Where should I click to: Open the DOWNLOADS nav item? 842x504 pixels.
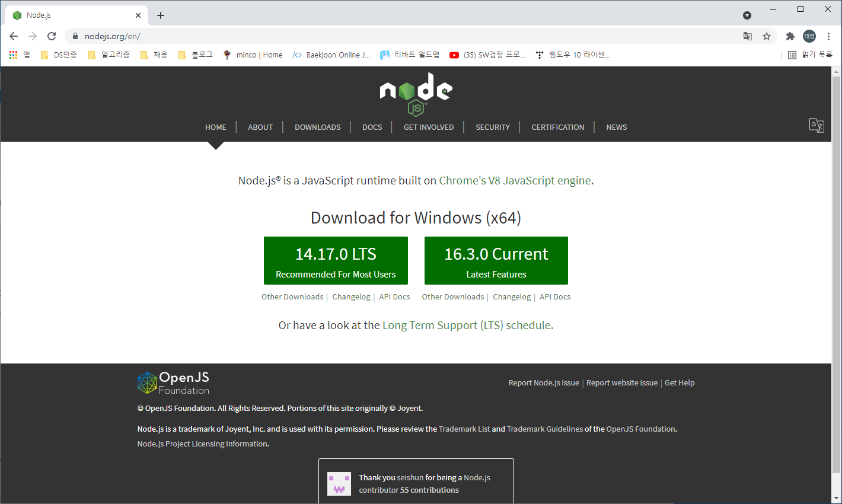tap(318, 127)
